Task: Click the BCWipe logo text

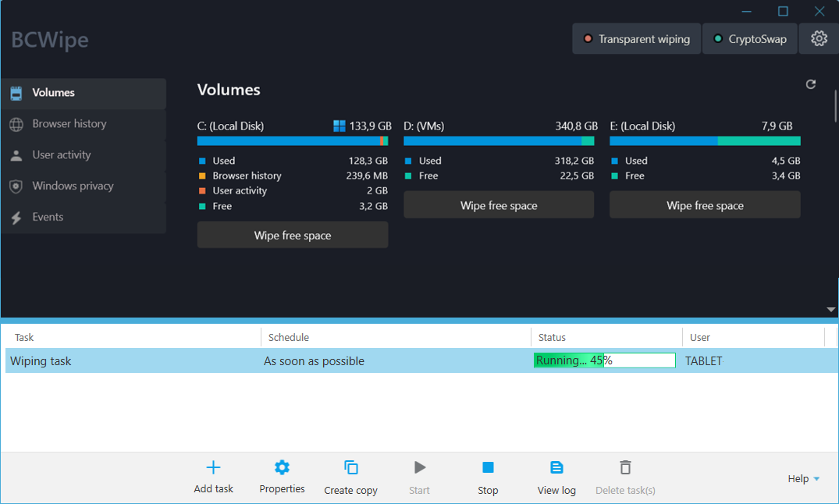Action: click(x=50, y=40)
